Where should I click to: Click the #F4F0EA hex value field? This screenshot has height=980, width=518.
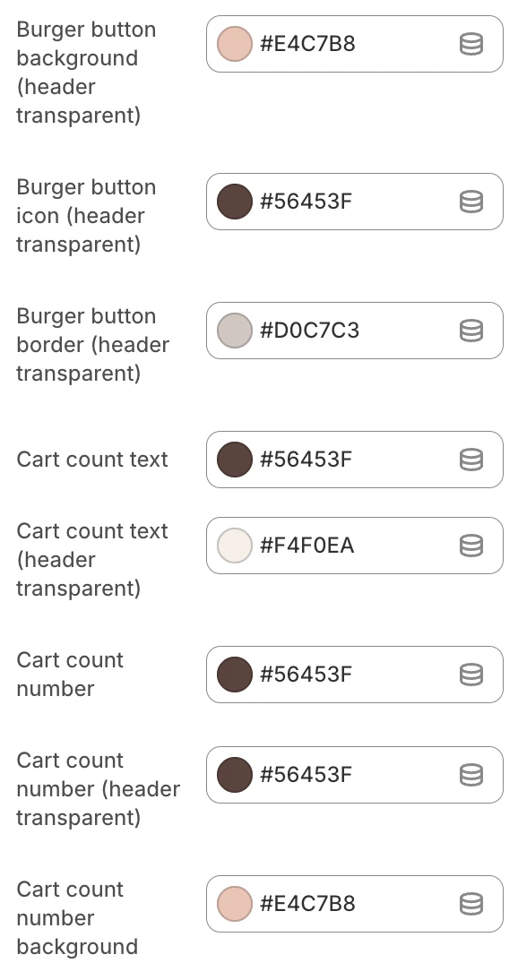[x=307, y=546]
